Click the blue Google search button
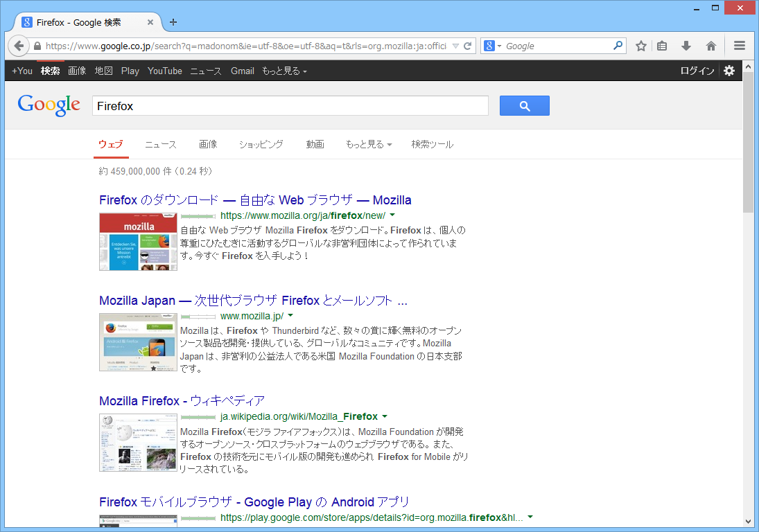 524,105
